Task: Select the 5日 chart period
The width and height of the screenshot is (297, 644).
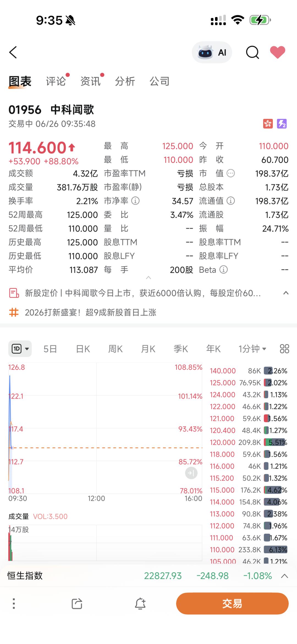Action: click(50, 349)
